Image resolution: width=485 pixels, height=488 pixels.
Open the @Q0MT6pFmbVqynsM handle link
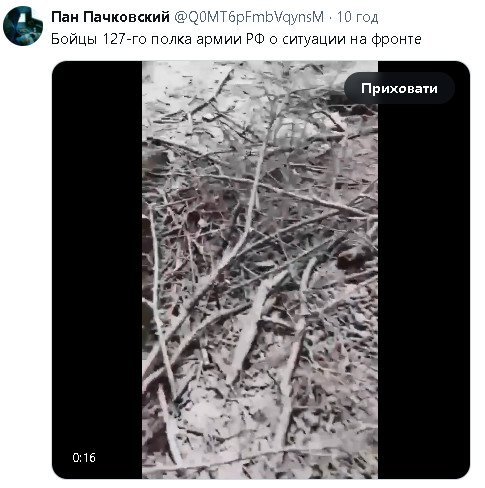click(x=249, y=17)
